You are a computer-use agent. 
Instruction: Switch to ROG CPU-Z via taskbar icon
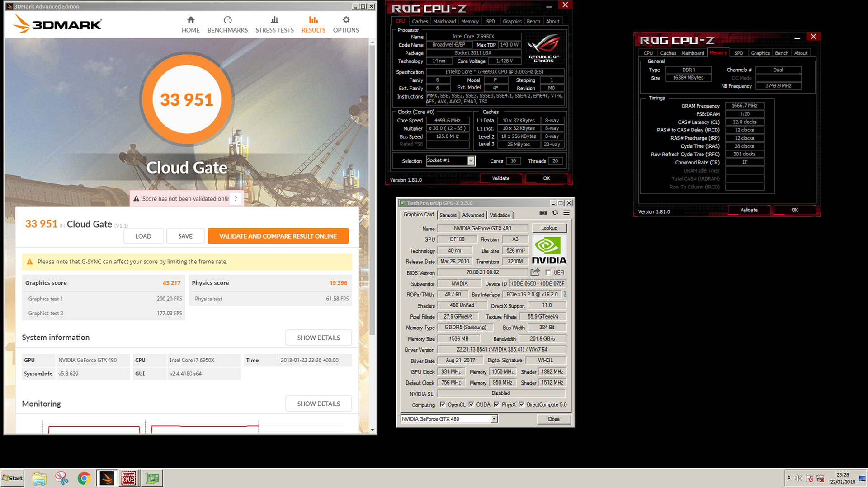pyautogui.click(x=129, y=478)
